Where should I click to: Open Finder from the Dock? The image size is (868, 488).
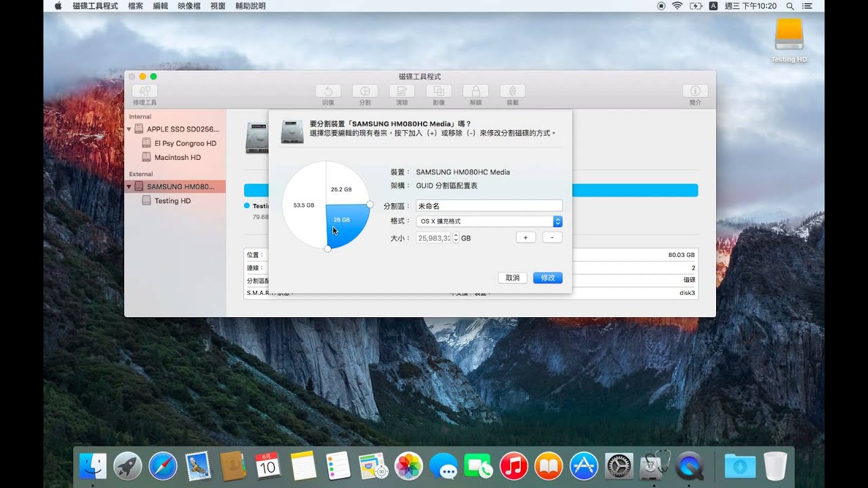click(93, 466)
